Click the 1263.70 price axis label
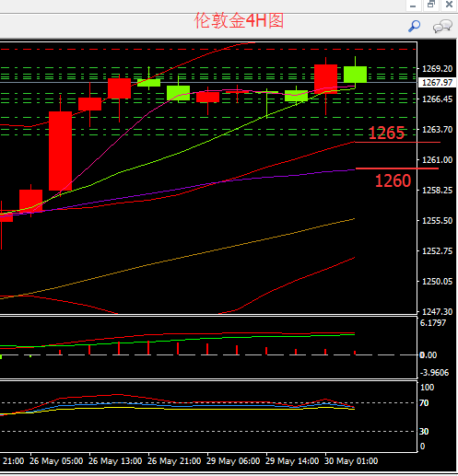 point(437,130)
